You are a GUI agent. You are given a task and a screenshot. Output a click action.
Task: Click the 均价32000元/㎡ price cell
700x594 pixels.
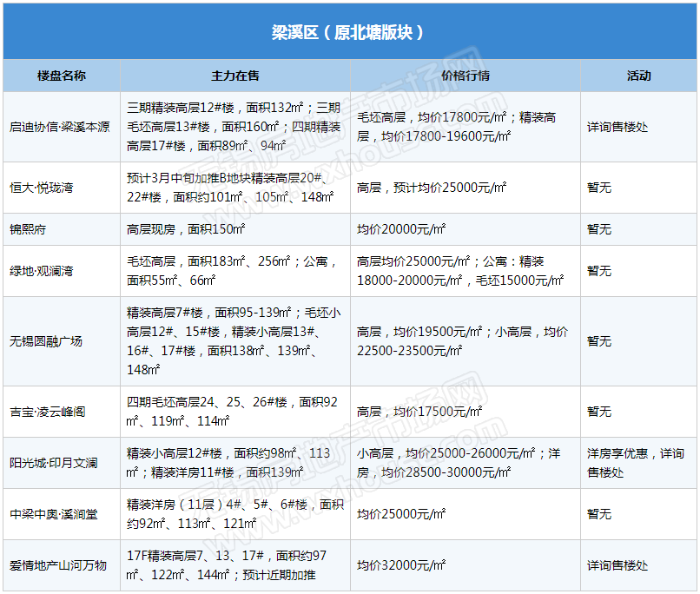click(x=401, y=565)
